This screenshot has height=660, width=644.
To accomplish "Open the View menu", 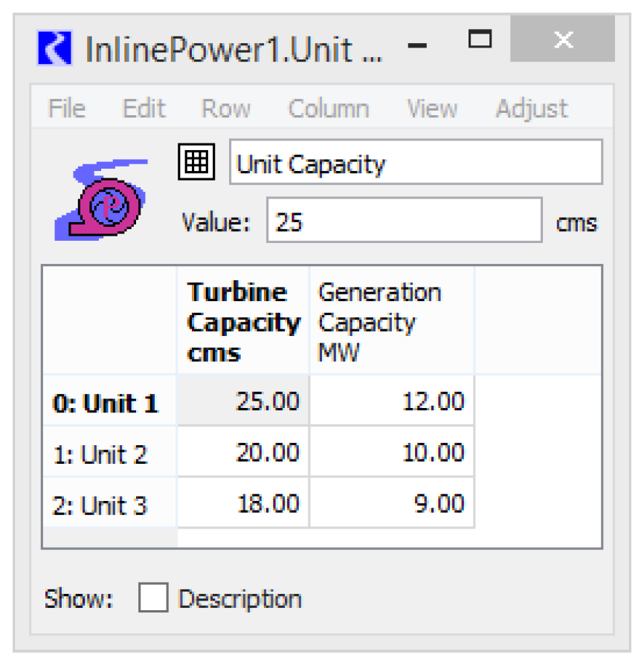I will (x=431, y=109).
